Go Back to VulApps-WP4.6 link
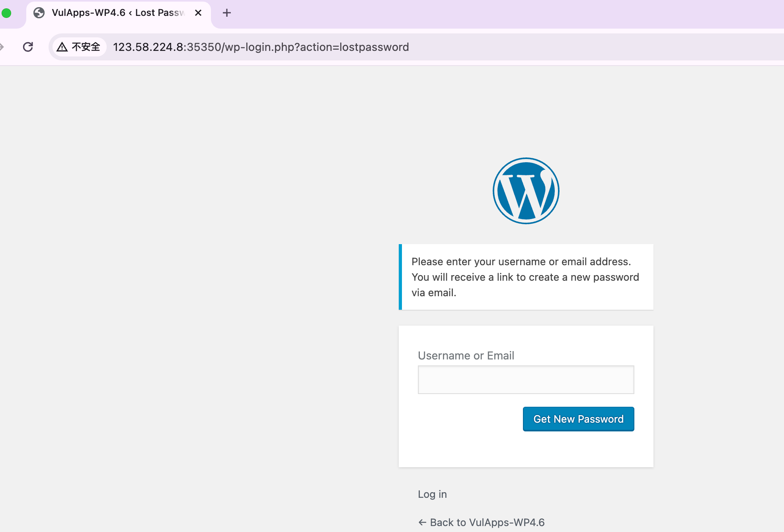Image resolution: width=784 pixels, height=532 pixels. (487, 522)
